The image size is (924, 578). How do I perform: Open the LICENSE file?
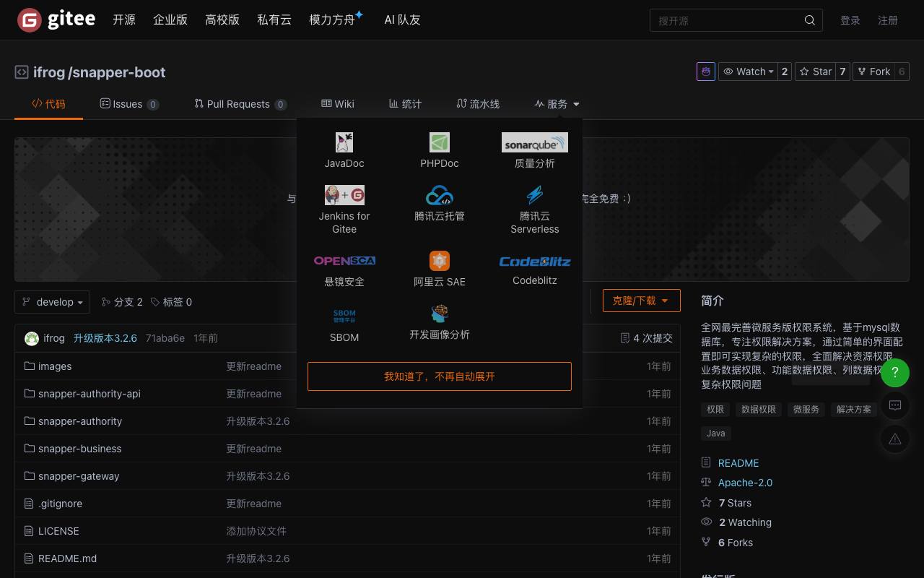coord(58,531)
